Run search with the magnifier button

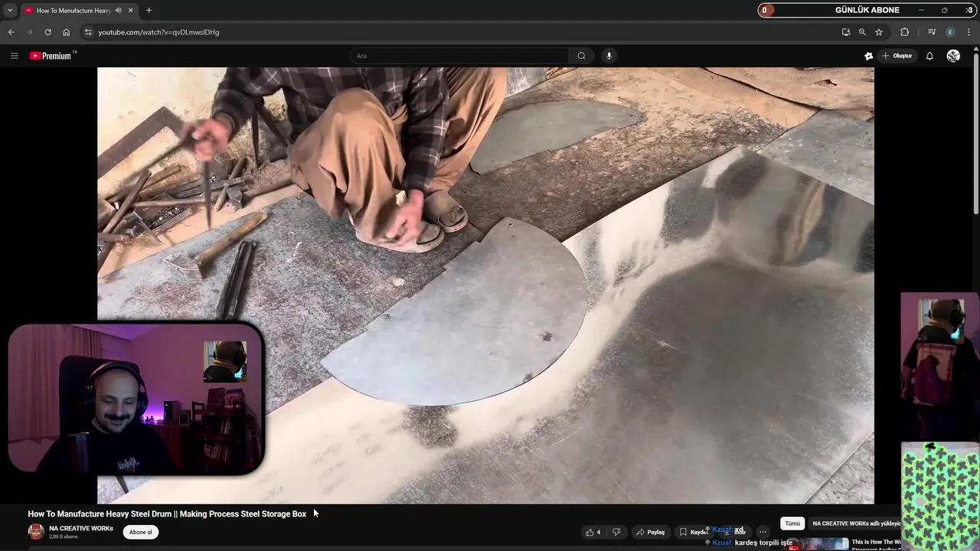581,56
